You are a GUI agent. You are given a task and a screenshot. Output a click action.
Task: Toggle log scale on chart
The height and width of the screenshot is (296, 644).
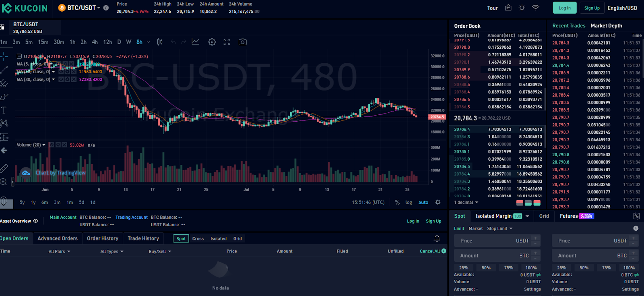point(409,203)
